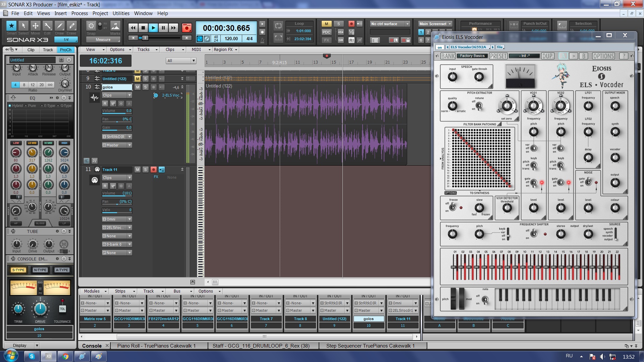
Task: Open the Process menu
Action: [x=79, y=13]
